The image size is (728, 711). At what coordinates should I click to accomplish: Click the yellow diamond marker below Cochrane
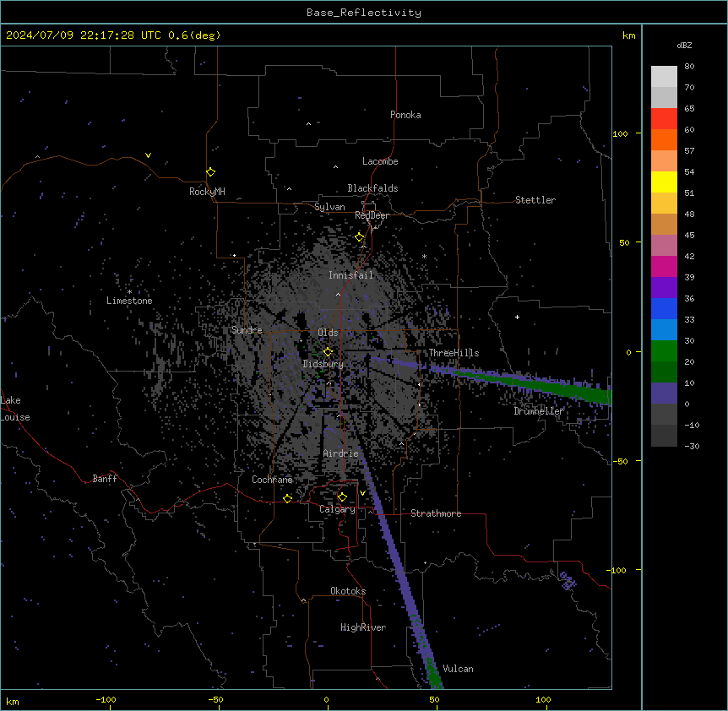287,498
